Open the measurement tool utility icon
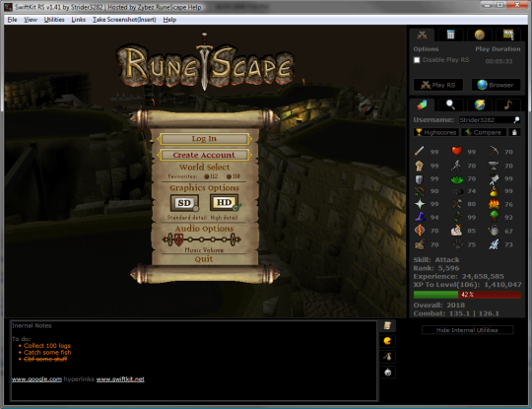Screen dimensions: 532x409 [387, 357]
